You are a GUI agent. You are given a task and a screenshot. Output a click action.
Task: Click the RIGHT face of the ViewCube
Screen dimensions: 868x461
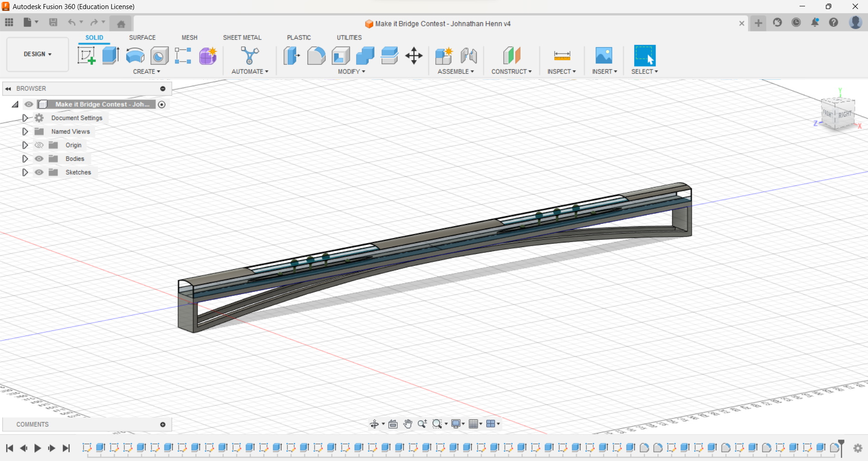844,114
